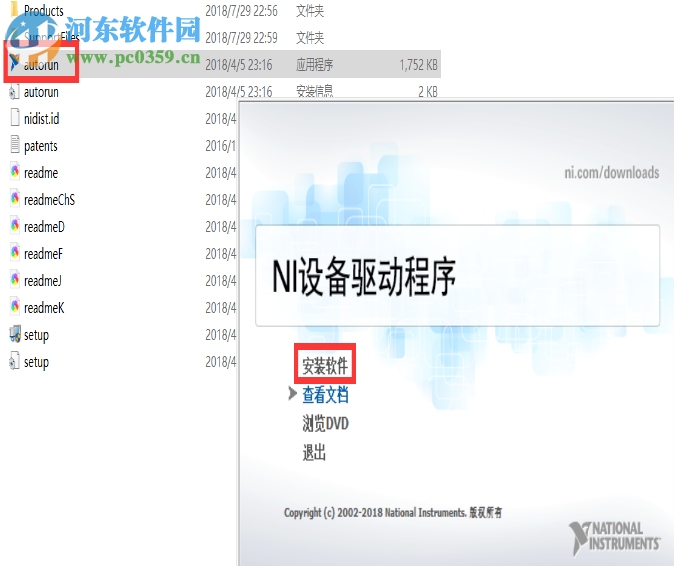Select the autorun file name of type 安装信息

(x=41, y=92)
